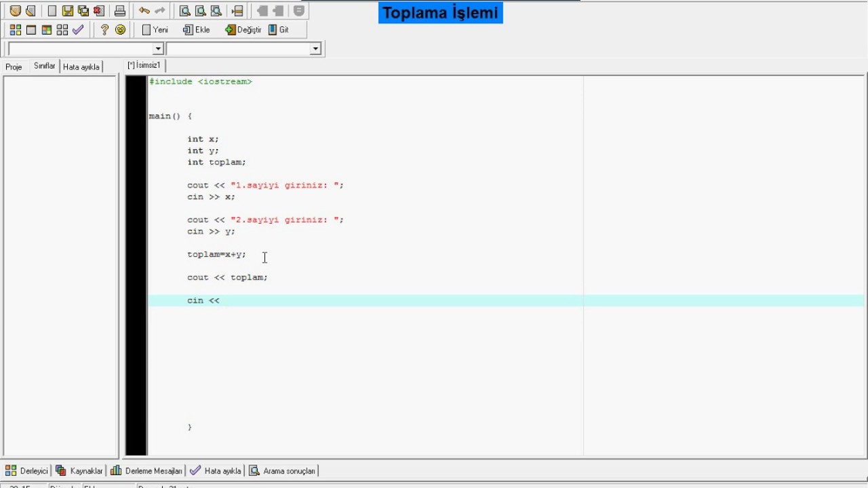The width and height of the screenshot is (868, 488).
Task: Open the project options icon
Action: click(299, 11)
